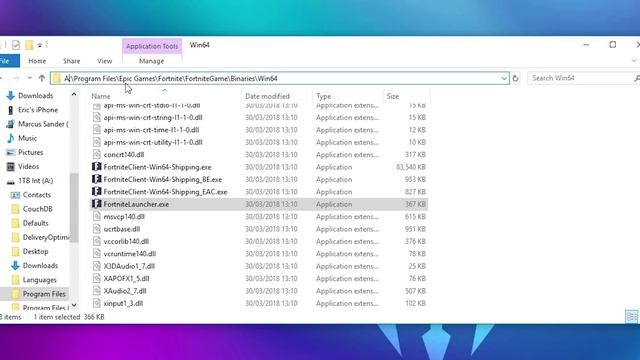The image size is (640, 360).
Task: Click size 83,540 KB of Shipping.exe
Action: pos(411,167)
